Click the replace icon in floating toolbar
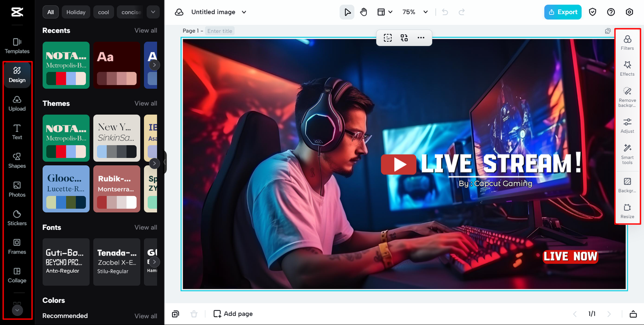 coord(404,38)
